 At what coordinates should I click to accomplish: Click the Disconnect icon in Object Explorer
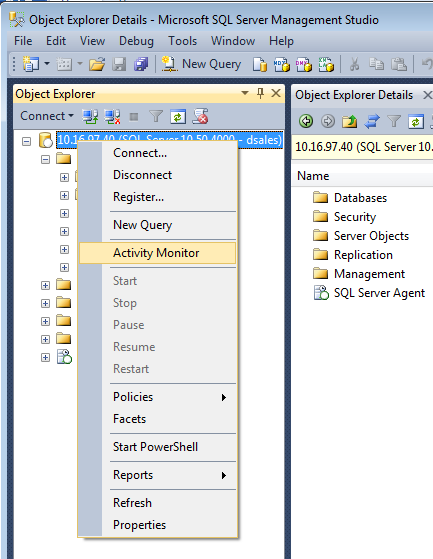click(x=112, y=117)
